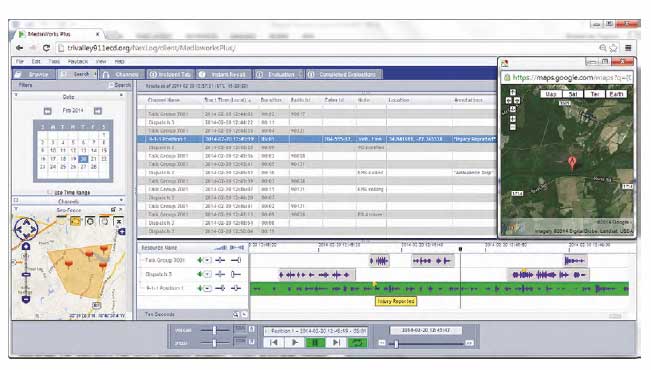
Task: Mute the 9-1-1 Position 1 track
Action: pyautogui.click(x=201, y=288)
